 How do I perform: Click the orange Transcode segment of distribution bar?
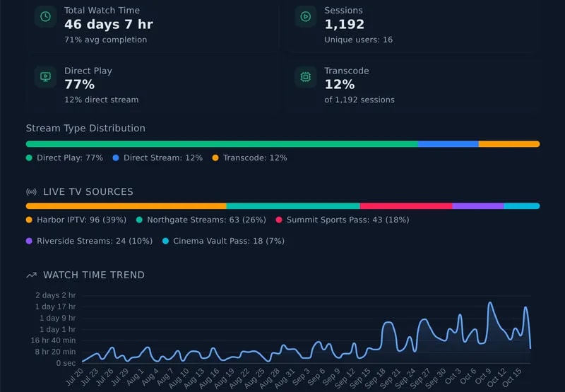coord(509,144)
